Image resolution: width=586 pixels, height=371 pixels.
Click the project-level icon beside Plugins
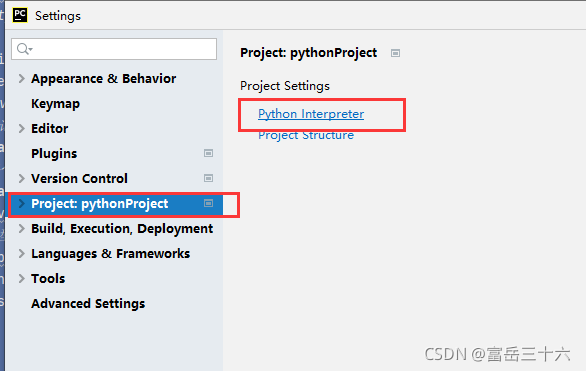[x=208, y=153]
